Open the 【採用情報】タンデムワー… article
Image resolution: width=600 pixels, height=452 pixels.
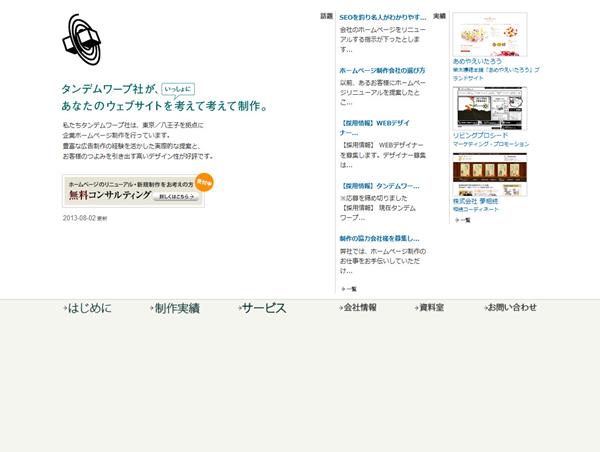(379, 186)
